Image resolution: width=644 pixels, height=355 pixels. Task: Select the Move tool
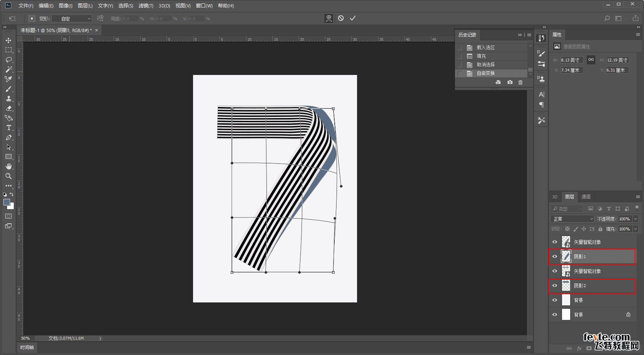coord(9,40)
